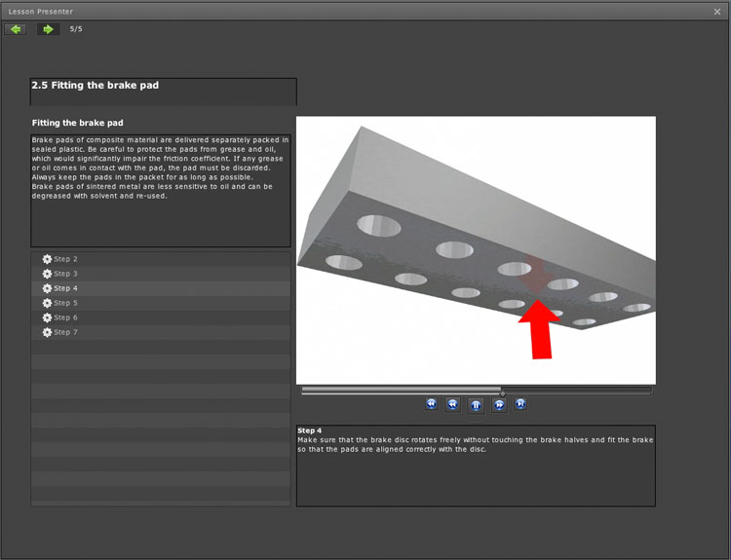Rewind the animation playback
The width and height of the screenshot is (731, 560).
click(x=452, y=404)
